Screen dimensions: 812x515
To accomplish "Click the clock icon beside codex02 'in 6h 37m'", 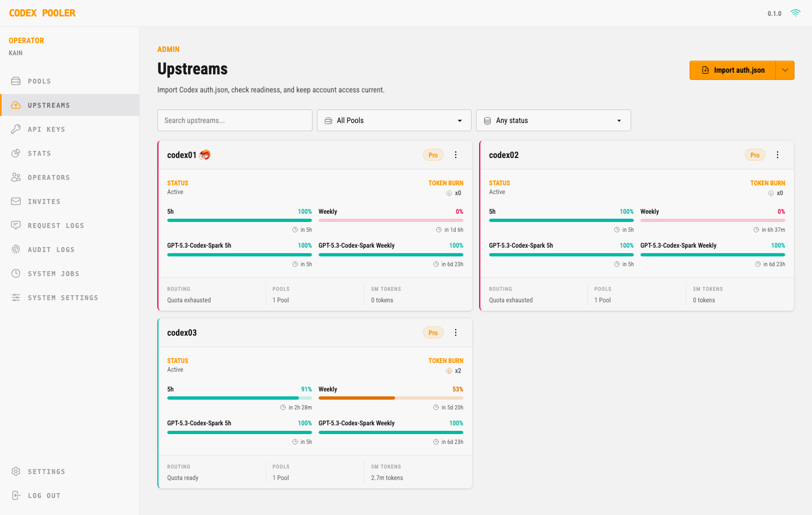I will 756,230.
